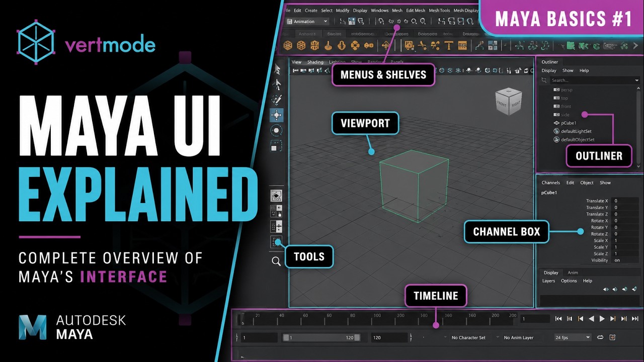644x362 pixels.
Task: Open the Animation menu set dropdown
Action: pos(307,22)
